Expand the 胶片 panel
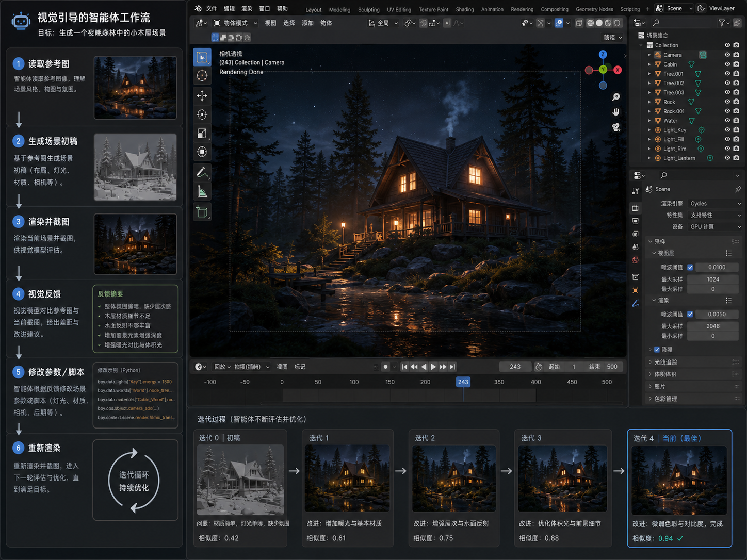747x560 pixels. click(x=694, y=386)
